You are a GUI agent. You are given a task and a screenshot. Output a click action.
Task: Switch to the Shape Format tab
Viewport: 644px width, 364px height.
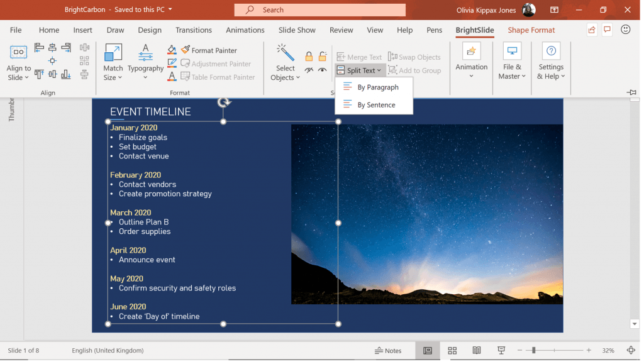[x=531, y=30]
